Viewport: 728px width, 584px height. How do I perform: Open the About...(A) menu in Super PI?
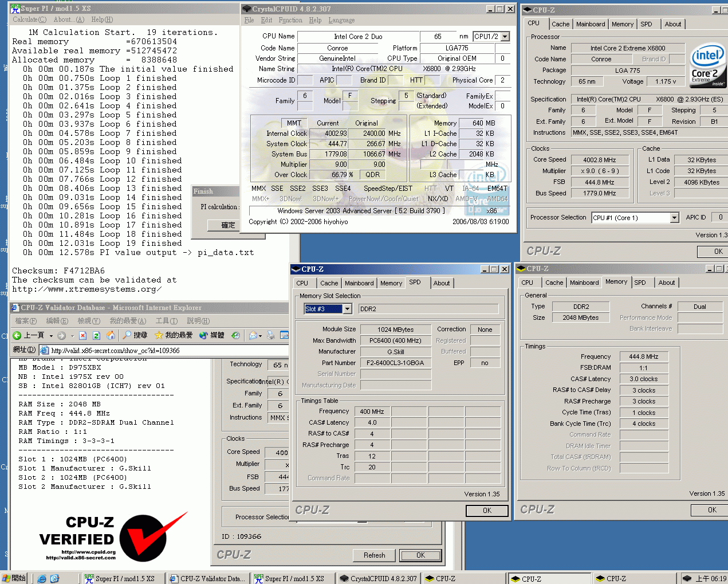pyautogui.click(x=69, y=19)
